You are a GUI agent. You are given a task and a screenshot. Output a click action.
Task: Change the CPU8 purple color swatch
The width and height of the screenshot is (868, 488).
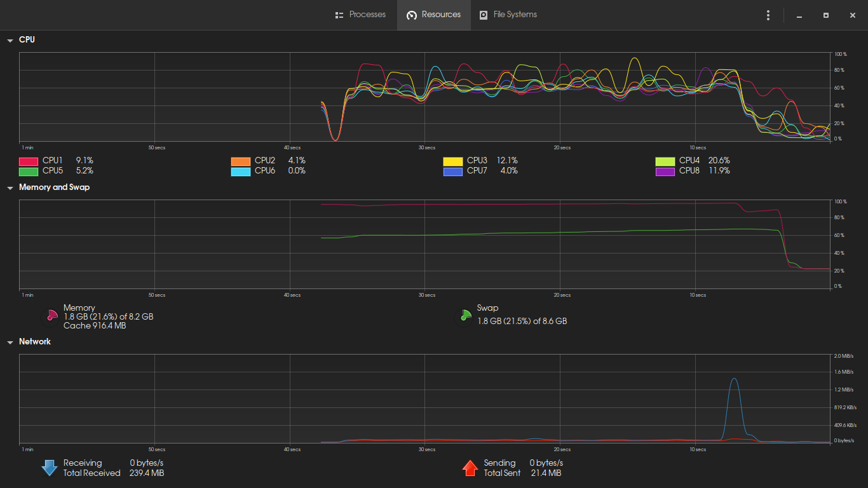tap(665, 172)
